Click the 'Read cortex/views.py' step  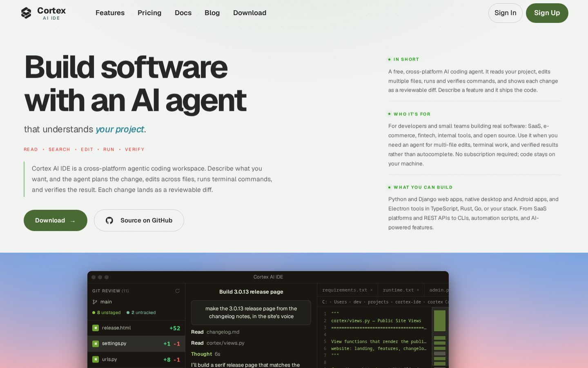218,343
